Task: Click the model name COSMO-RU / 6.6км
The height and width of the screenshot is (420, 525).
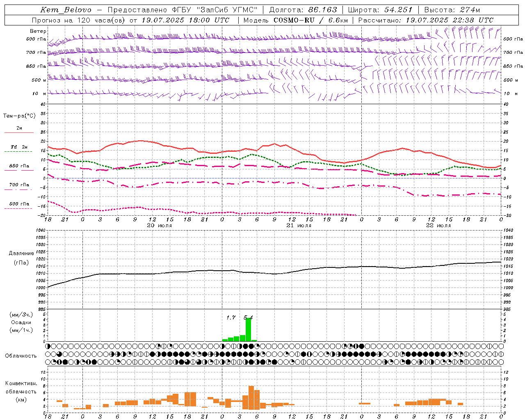Action: click(310, 20)
